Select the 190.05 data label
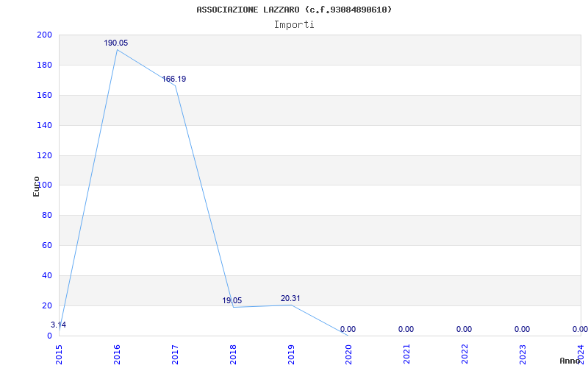Image resolution: width=588 pixels, height=368 pixels. [x=116, y=43]
